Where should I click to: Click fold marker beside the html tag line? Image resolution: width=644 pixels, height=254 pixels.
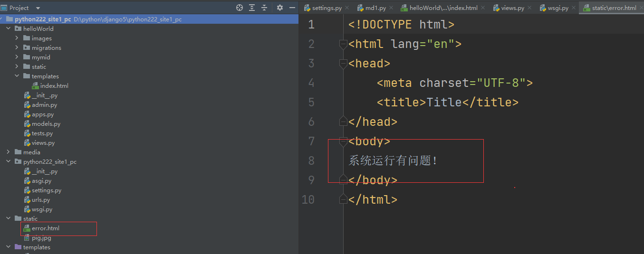(x=343, y=44)
